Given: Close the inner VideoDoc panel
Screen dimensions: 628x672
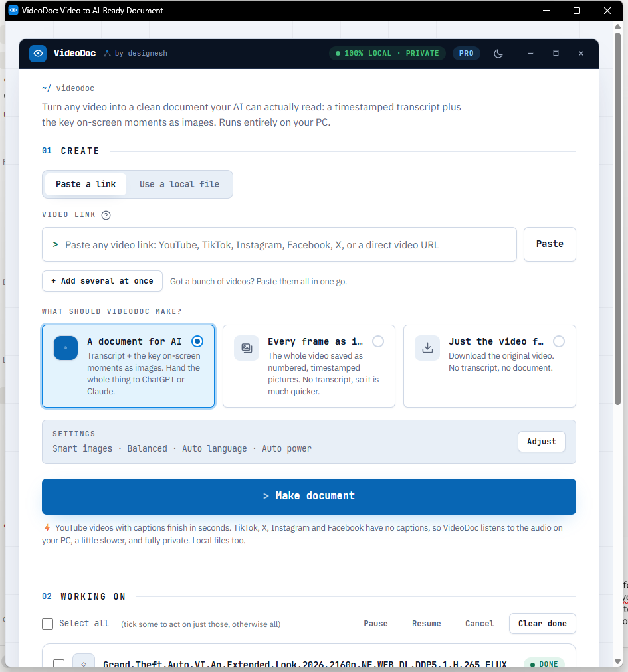Looking at the screenshot, I should coord(581,54).
